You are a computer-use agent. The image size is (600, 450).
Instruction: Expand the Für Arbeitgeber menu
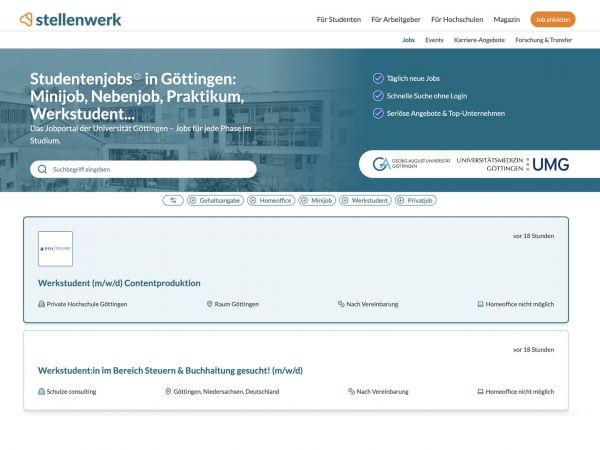coord(395,19)
